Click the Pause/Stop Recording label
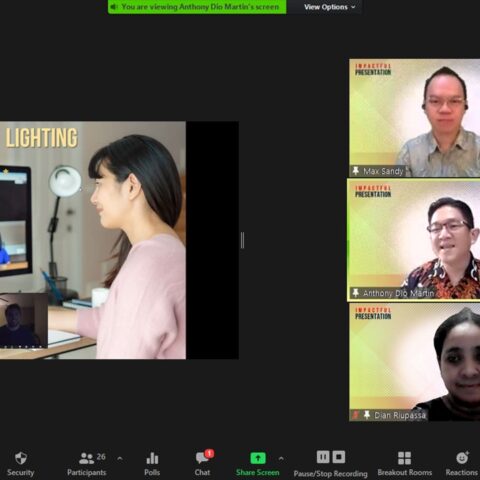The width and height of the screenshot is (480, 480). tap(330, 474)
